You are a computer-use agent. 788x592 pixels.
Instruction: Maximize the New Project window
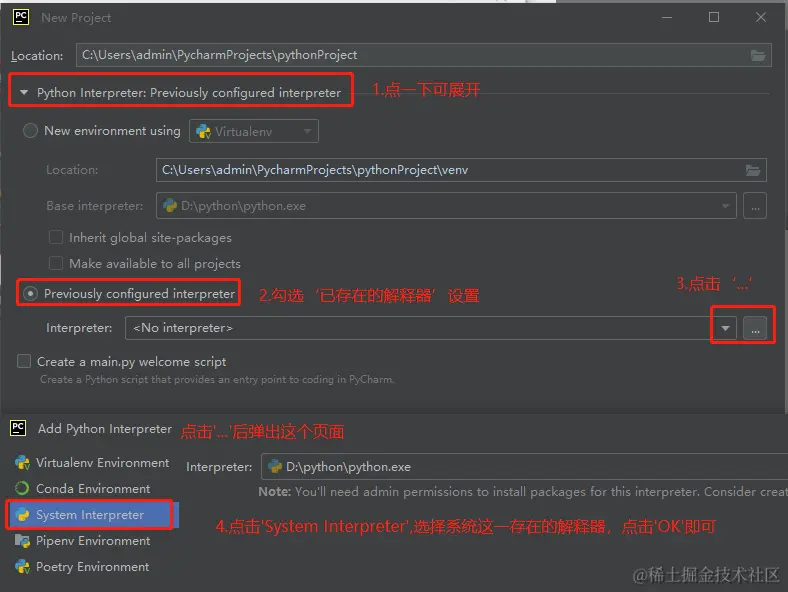714,18
